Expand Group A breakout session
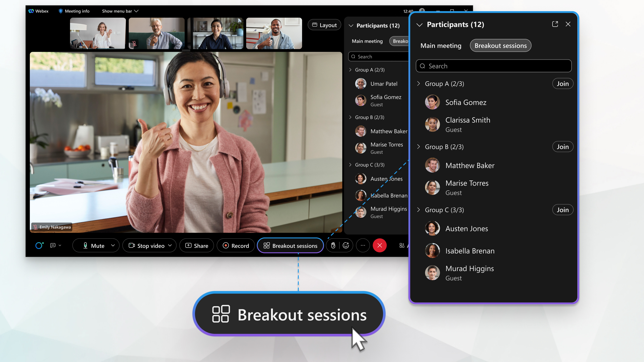Viewport: 644px width, 362px height. [419, 84]
